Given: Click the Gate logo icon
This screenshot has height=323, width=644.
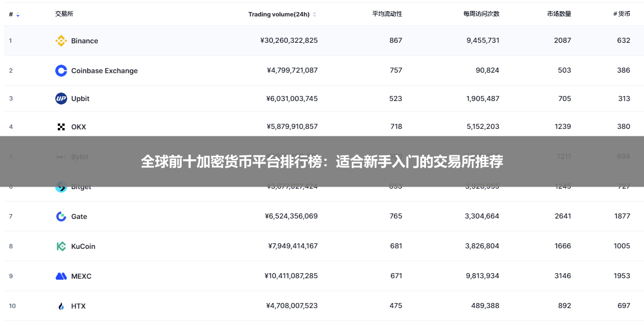Looking at the screenshot, I should coord(61,216).
